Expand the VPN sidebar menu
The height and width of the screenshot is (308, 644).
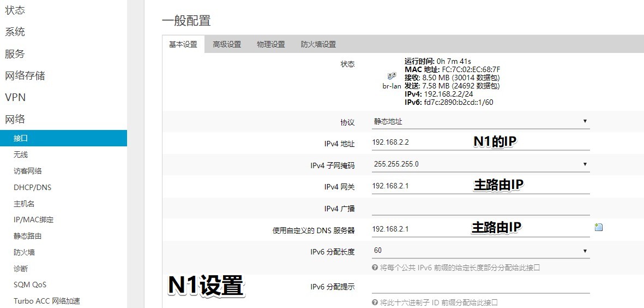(x=15, y=97)
